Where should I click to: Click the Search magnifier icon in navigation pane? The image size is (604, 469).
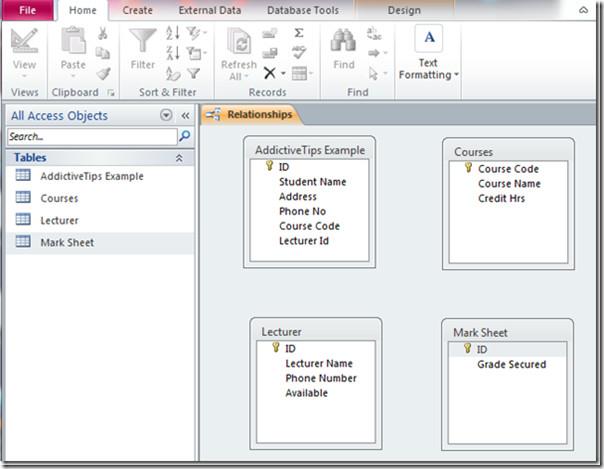tap(184, 136)
